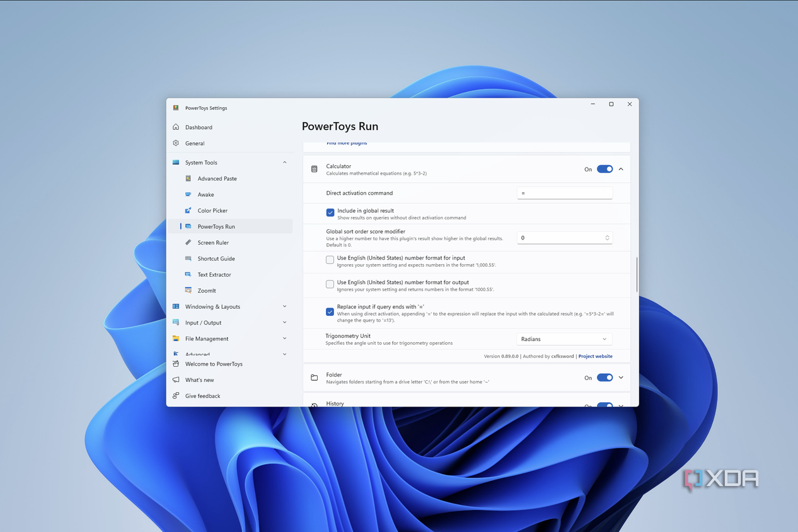Click the Calculator plugin icon
Viewport: 798px width, 532px height.
click(315, 169)
